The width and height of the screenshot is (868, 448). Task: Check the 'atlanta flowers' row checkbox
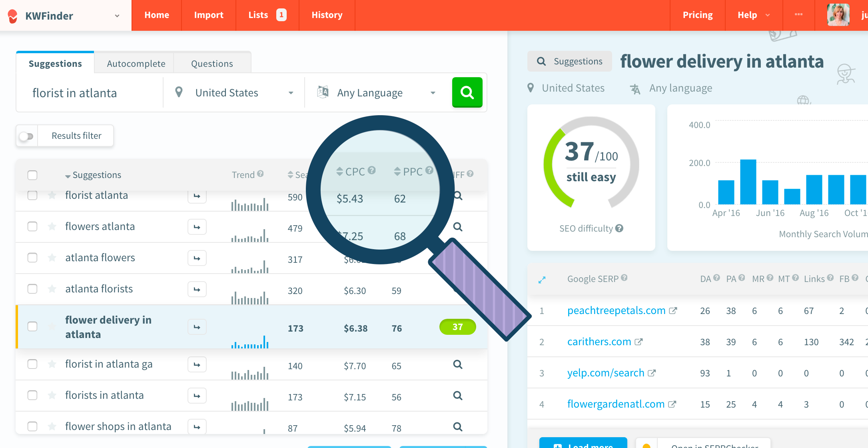click(32, 258)
